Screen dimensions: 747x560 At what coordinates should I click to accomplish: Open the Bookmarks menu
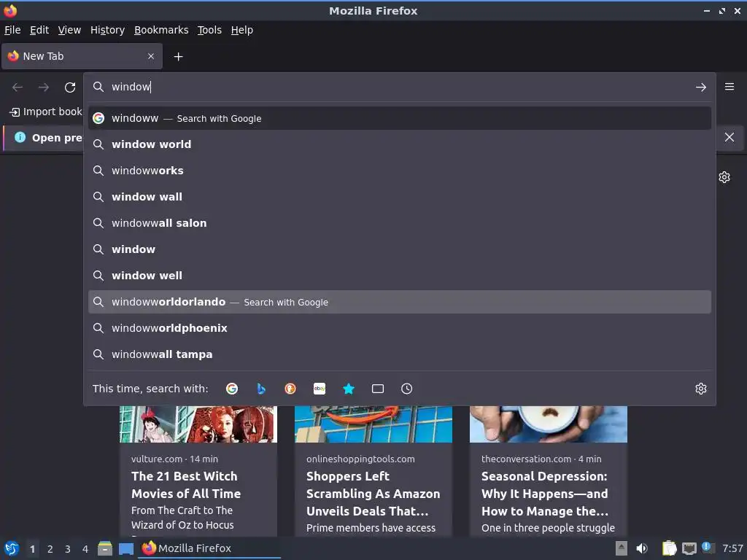point(161,30)
